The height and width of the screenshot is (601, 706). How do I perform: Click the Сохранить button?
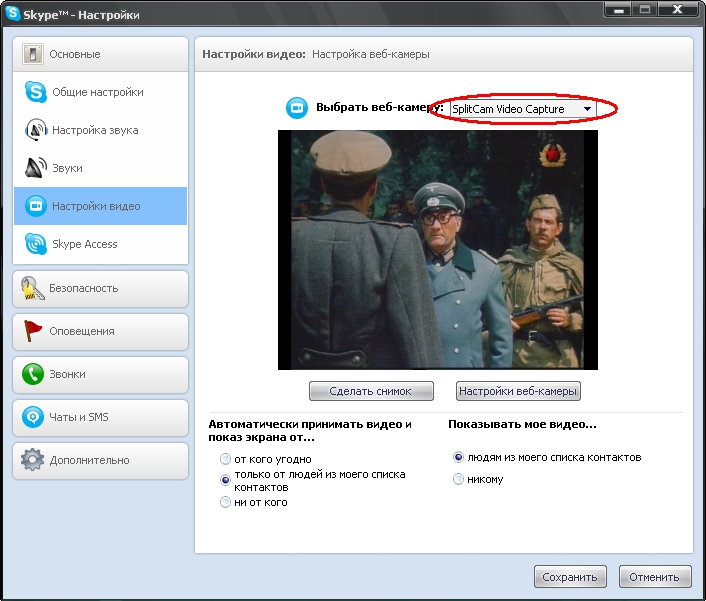570,577
